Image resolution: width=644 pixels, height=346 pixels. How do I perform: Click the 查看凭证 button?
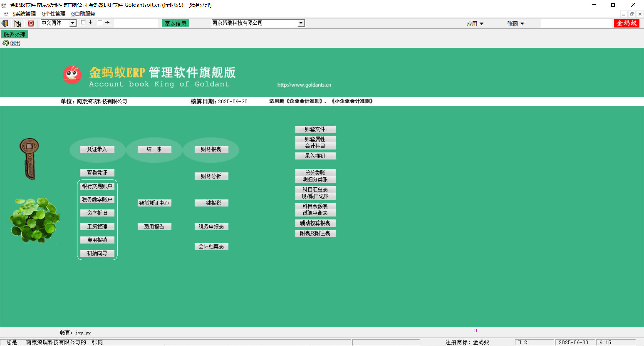click(97, 173)
